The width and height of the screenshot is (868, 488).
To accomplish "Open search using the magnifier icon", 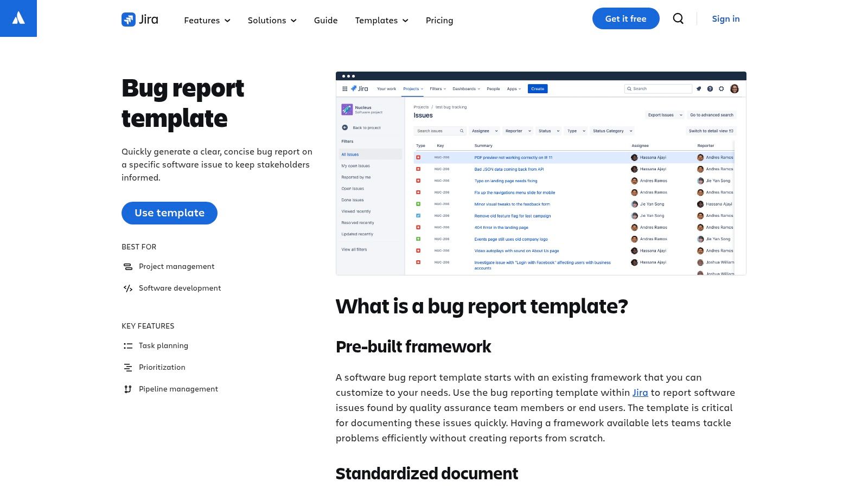I will pos(678,18).
